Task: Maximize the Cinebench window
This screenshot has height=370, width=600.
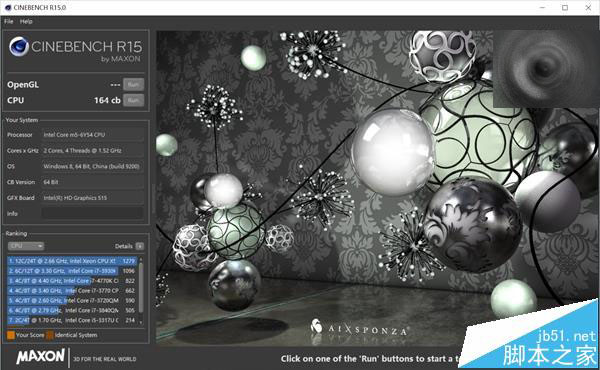Action: (x=565, y=7)
